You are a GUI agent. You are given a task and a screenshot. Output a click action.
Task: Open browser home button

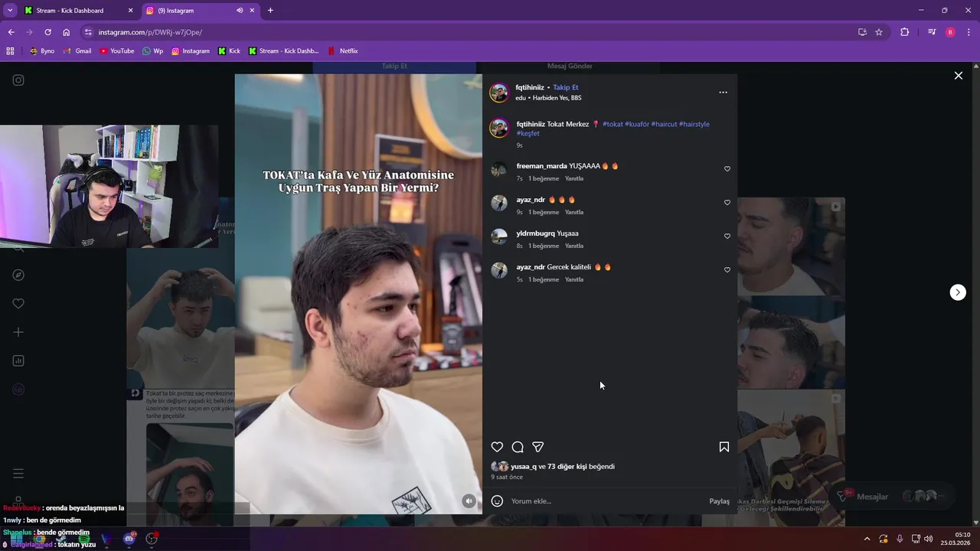[x=67, y=32]
